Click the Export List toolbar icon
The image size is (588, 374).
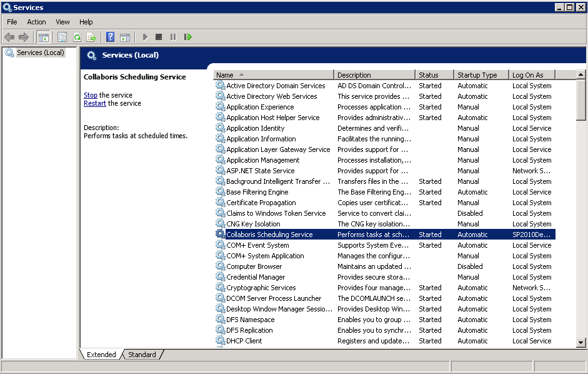(x=91, y=38)
